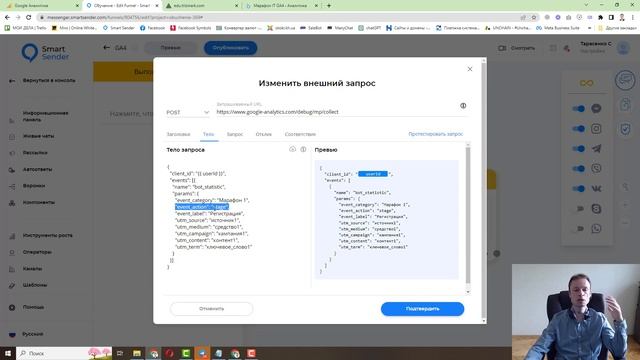The image size is (640, 360).
Task: Open the POST method dropdown
Action: [187, 112]
